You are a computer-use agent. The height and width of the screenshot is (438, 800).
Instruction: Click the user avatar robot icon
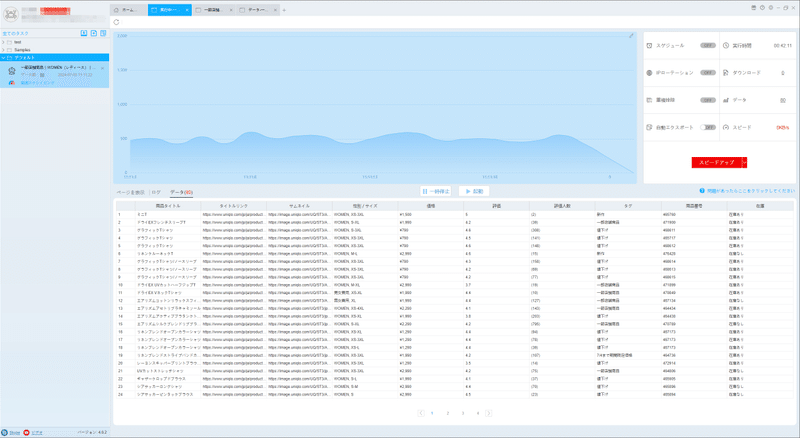[x=11, y=14]
